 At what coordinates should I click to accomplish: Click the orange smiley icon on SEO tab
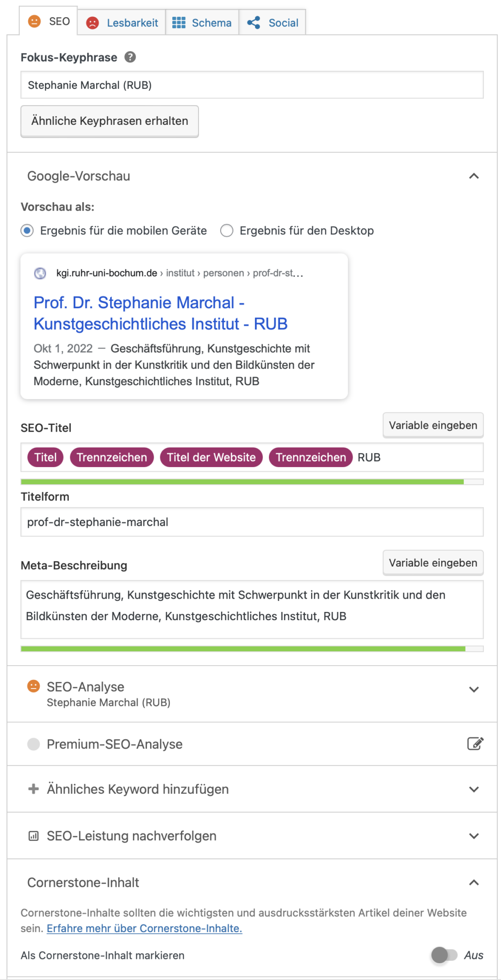tap(34, 22)
